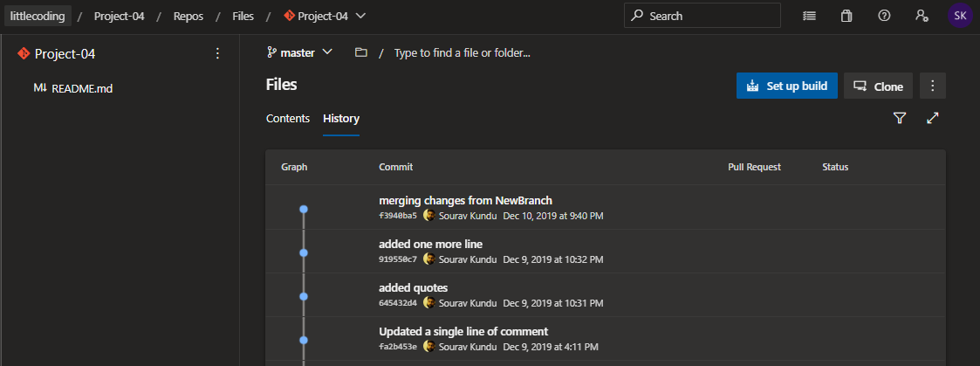The image size is (980, 366).
Task: Select the History tab
Action: (x=340, y=119)
